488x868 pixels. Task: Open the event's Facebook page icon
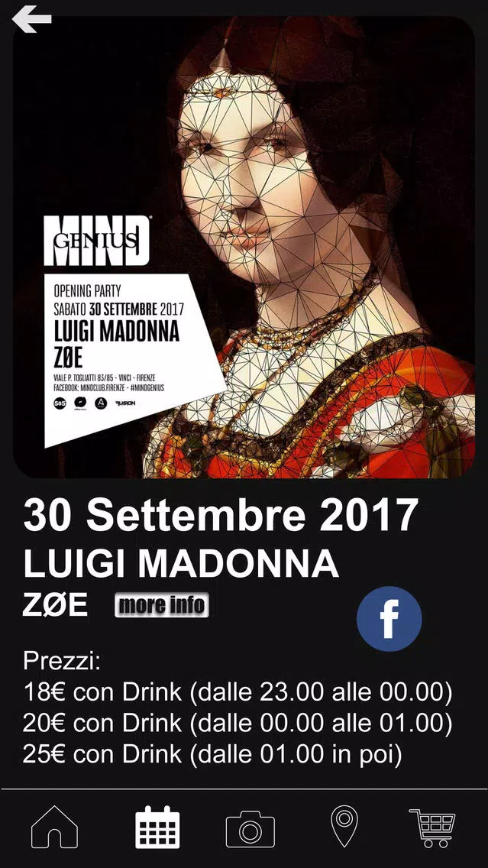389,618
